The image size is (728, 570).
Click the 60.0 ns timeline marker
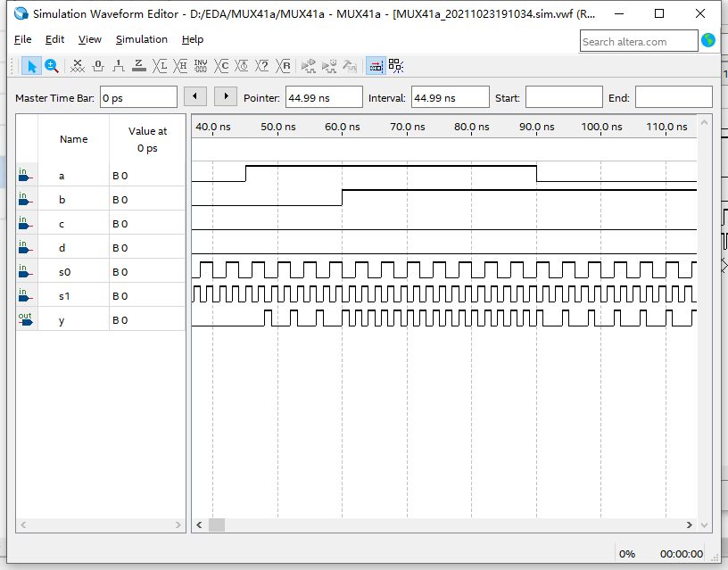tap(343, 127)
